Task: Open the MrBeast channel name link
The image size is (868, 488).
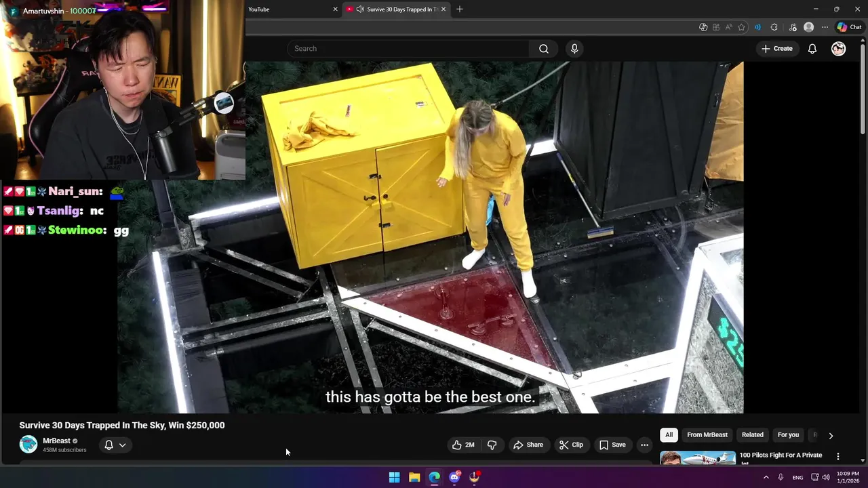Action: pos(56,441)
